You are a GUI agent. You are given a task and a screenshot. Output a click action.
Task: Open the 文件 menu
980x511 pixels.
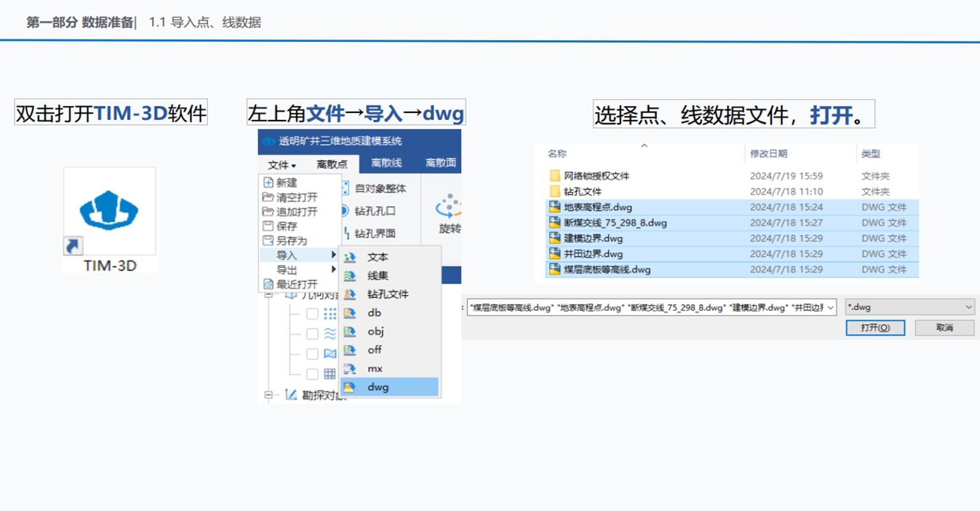point(281,165)
